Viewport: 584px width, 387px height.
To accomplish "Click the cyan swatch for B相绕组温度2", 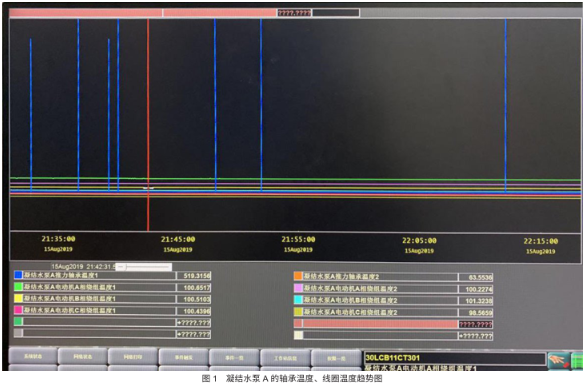I will [x=298, y=299].
